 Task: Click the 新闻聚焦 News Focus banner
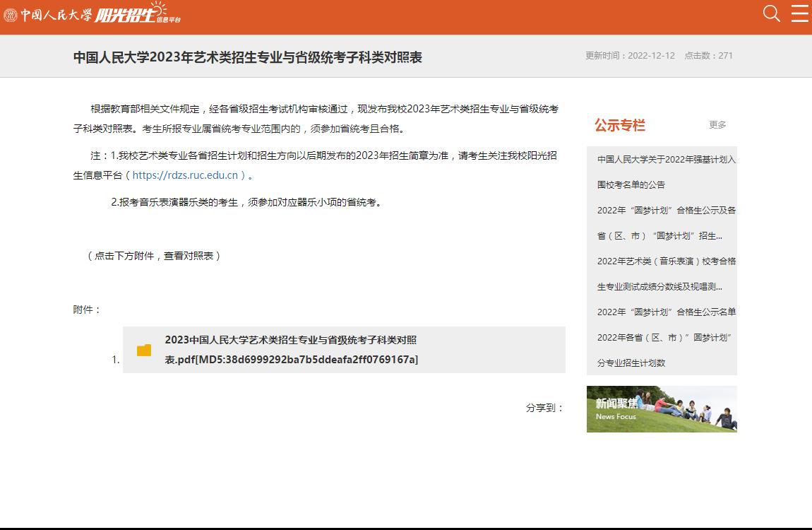pos(662,408)
